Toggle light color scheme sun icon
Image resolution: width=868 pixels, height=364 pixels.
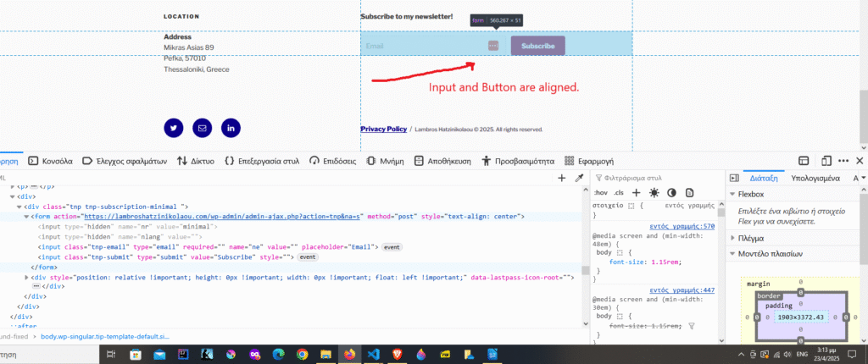coord(654,193)
